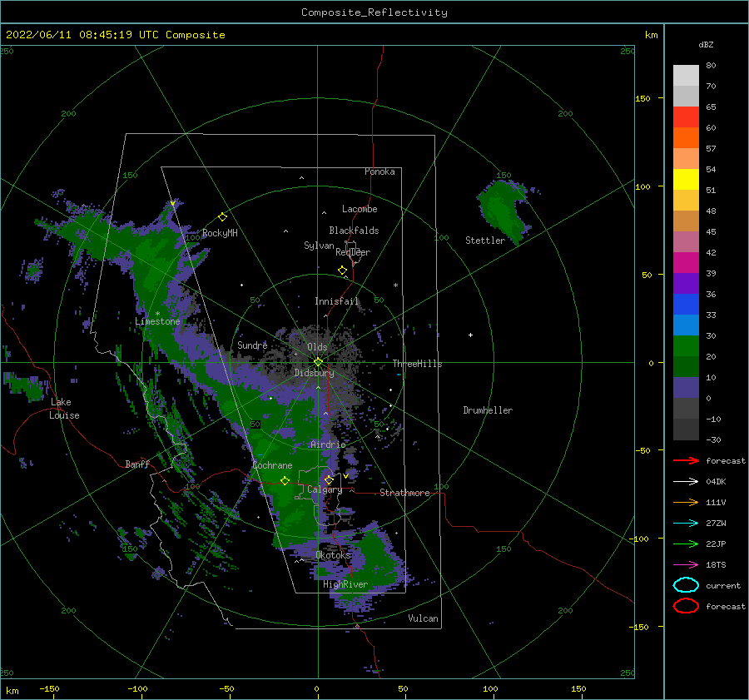Click the magenta 18TS arrow icon
The image size is (749, 700).
686,565
